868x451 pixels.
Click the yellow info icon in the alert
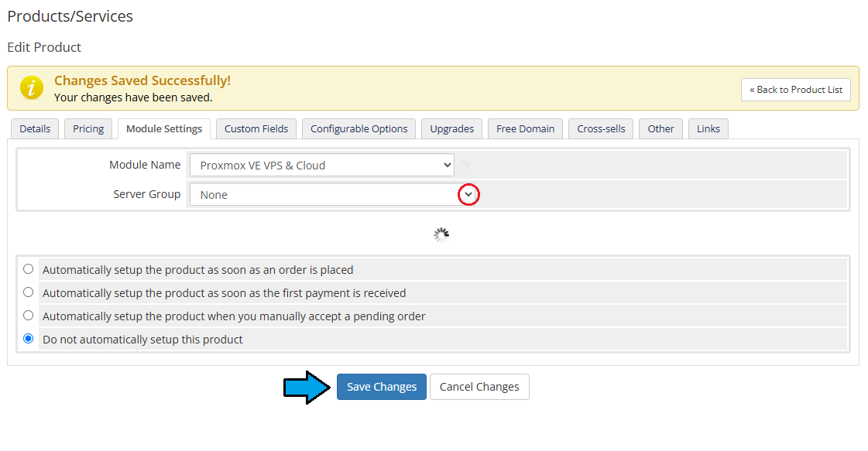pyautogui.click(x=32, y=87)
